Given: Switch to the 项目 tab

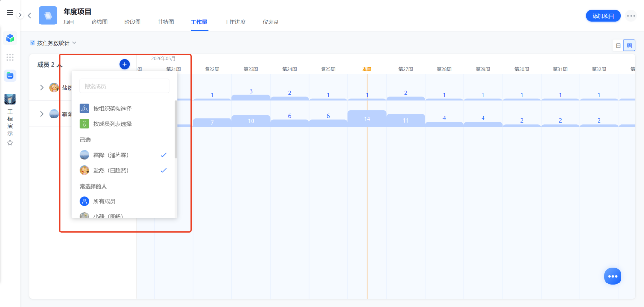Looking at the screenshot, I should point(69,22).
